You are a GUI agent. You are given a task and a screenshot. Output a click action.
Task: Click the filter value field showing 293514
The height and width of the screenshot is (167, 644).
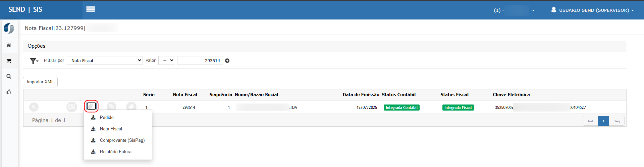pyautogui.click(x=200, y=60)
